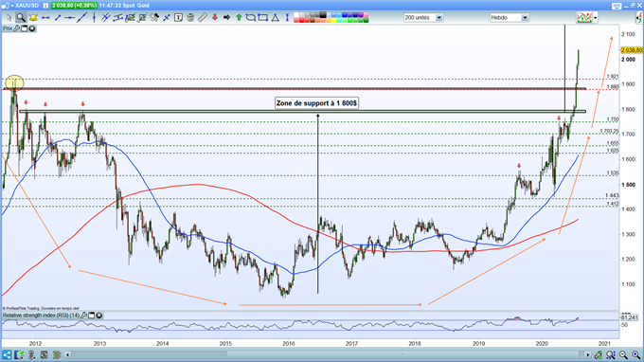Pick the yellow color swatch
The image size is (644, 362).
click(333, 20)
